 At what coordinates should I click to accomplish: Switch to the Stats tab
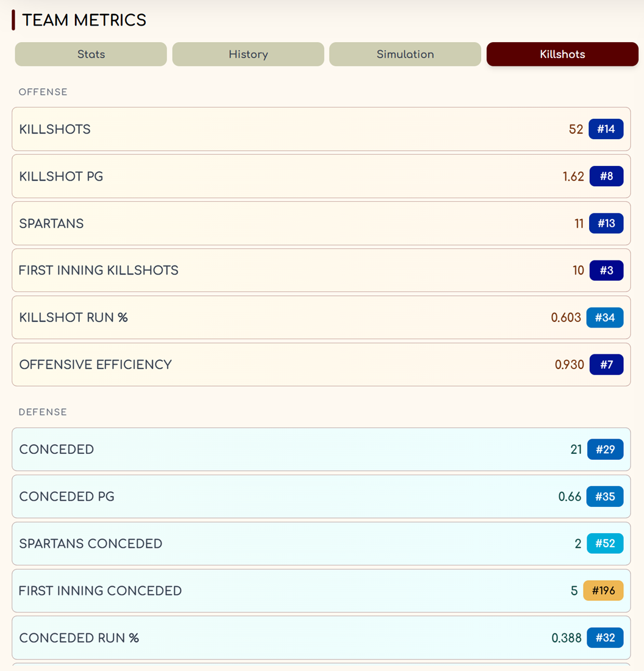(x=91, y=54)
